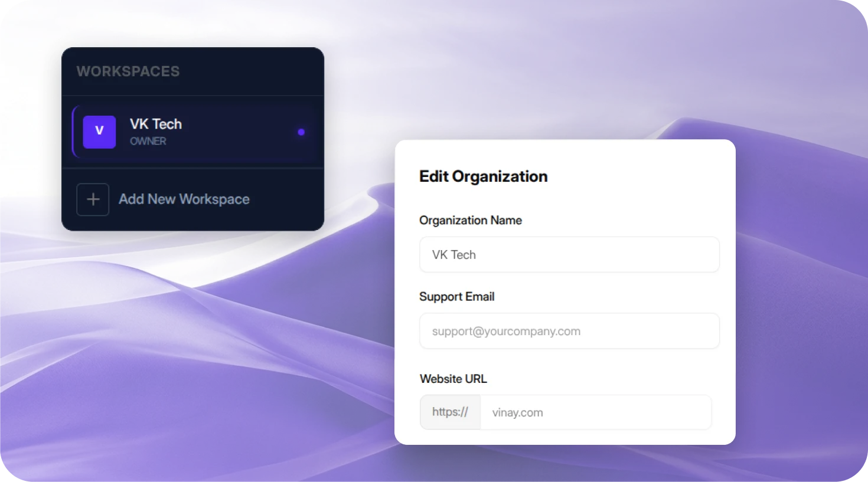Click the WORKSPACES panel header

(128, 71)
